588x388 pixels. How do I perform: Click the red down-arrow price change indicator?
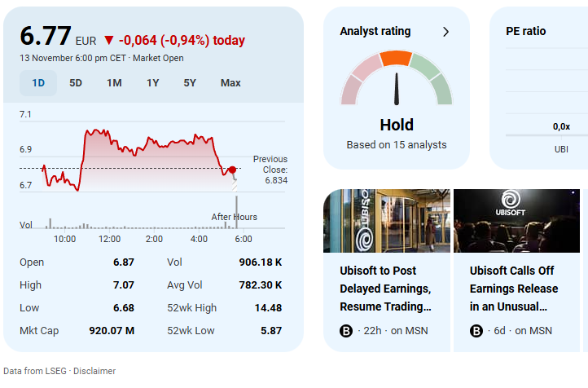coord(109,40)
